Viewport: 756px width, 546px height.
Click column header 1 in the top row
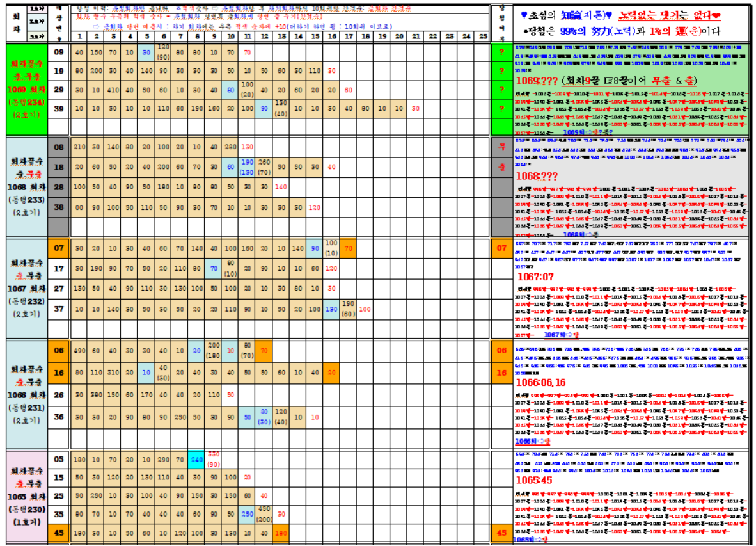(x=79, y=37)
